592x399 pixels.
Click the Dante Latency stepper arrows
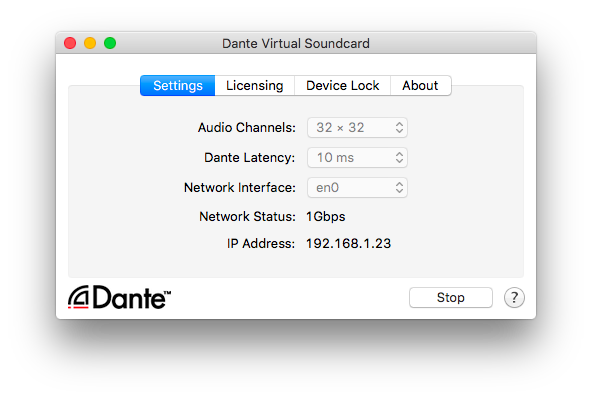pos(399,157)
